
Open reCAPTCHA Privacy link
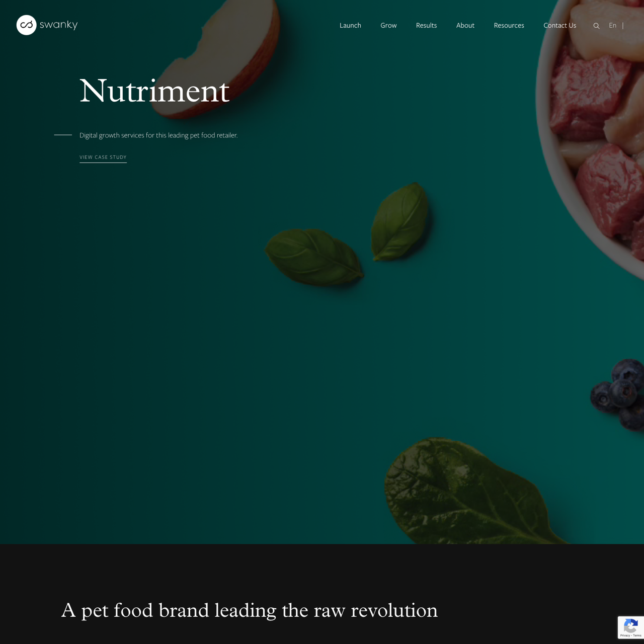click(624, 636)
